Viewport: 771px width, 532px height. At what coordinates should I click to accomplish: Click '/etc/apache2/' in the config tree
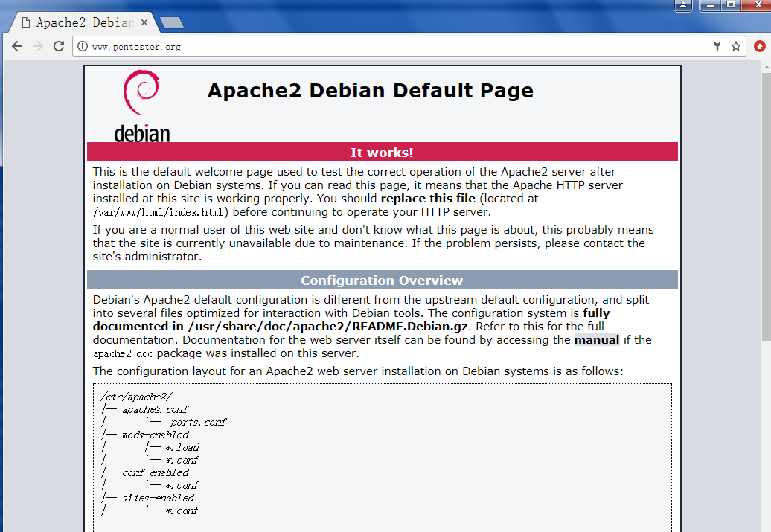pyautogui.click(x=137, y=397)
